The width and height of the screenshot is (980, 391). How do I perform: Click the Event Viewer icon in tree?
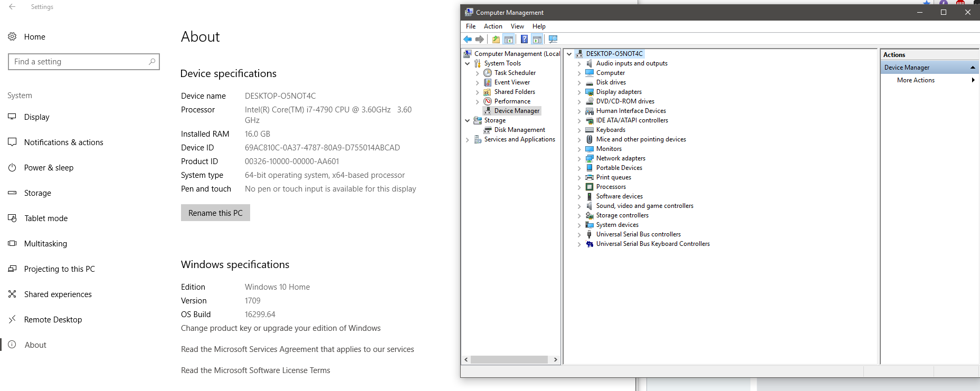pos(488,82)
